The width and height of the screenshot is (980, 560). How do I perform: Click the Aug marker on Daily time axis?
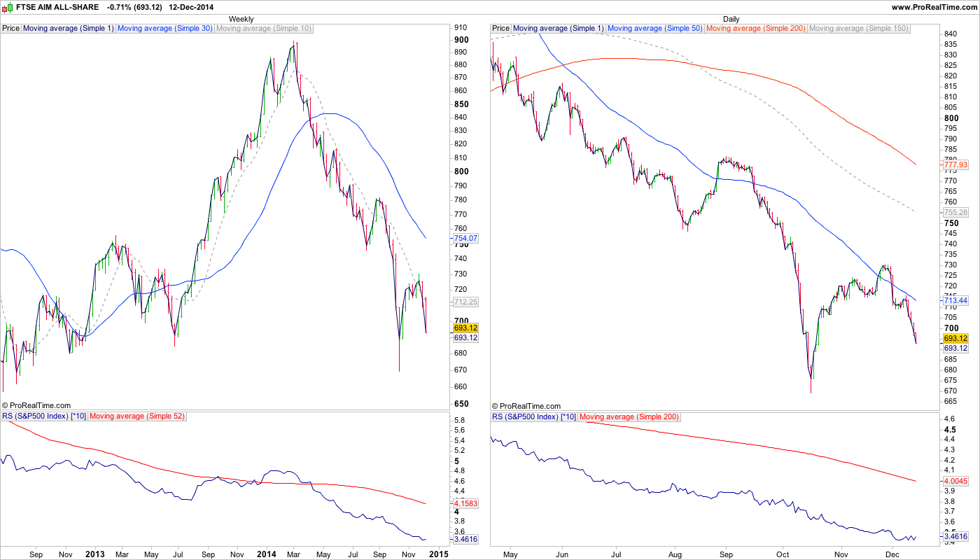[673, 554]
